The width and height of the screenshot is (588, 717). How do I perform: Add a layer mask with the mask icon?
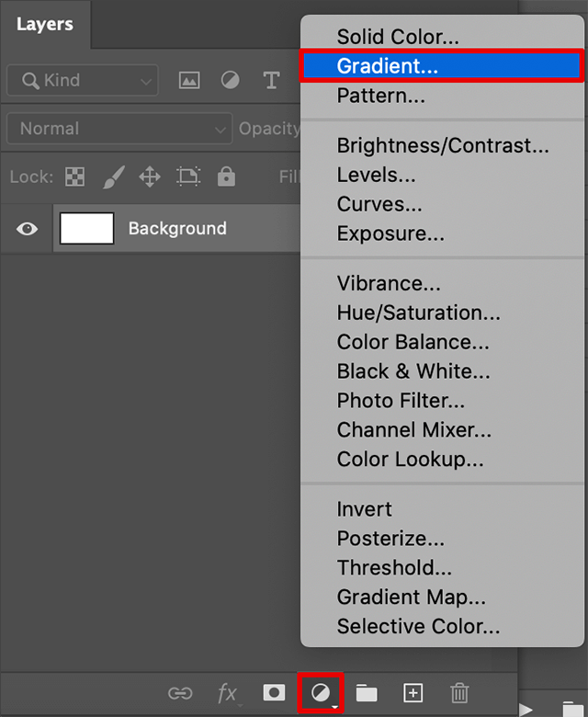(274, 692)
